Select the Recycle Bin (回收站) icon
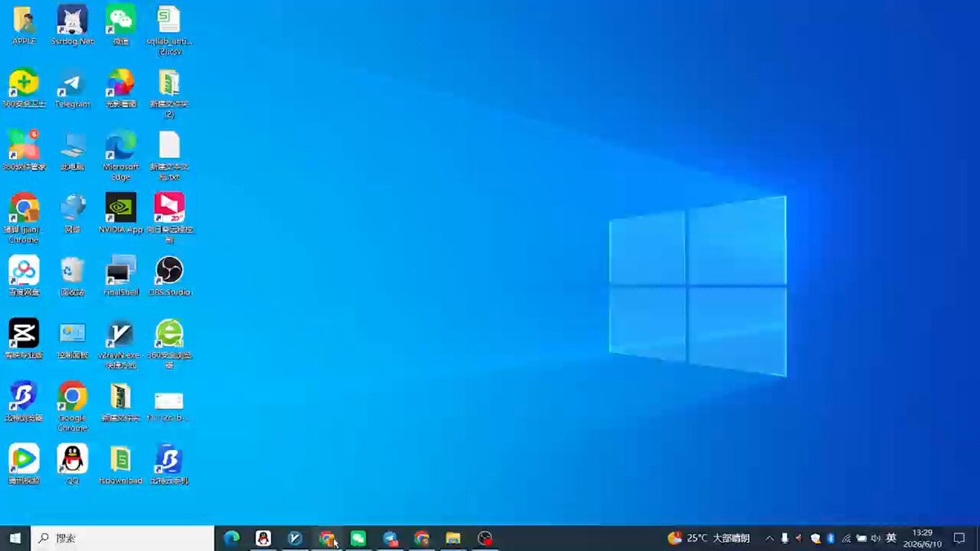The image size is (980, 551). tap(72, 275)
